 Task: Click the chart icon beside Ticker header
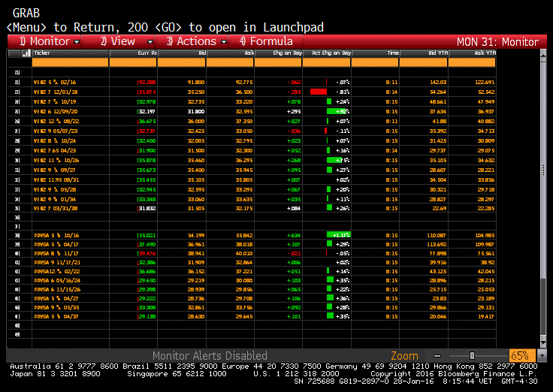click(26, 53)
